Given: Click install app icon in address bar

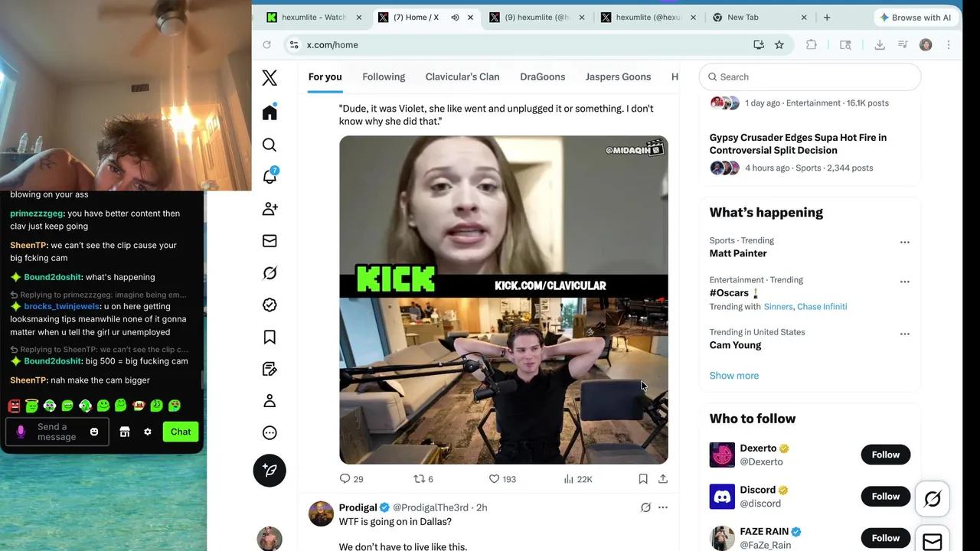Looking at the screenshot, I should point(759,44).
